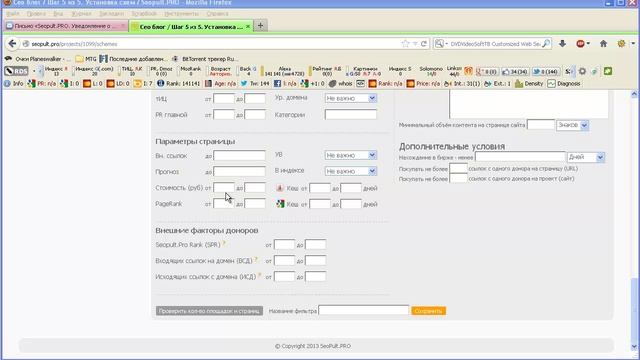The image size is (640, 360).
Task: Click the Название фильтра input field
Action: [x=363, y=311]
